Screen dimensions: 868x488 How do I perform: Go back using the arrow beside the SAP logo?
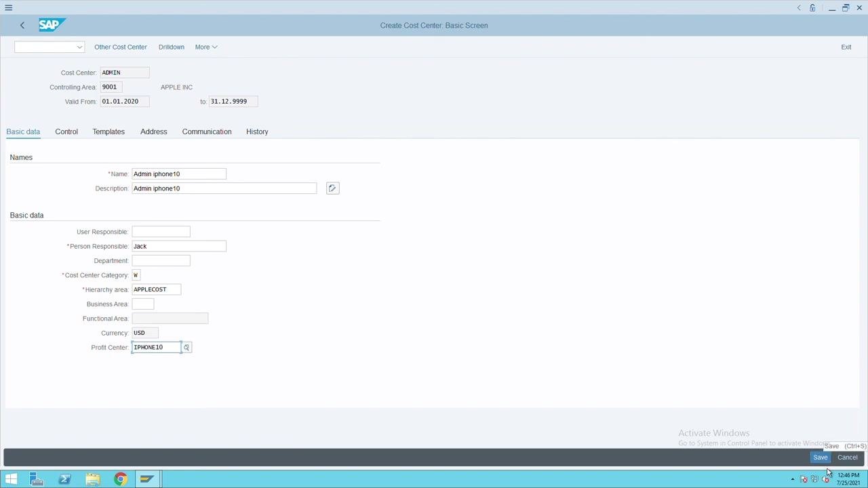[22, 25]
